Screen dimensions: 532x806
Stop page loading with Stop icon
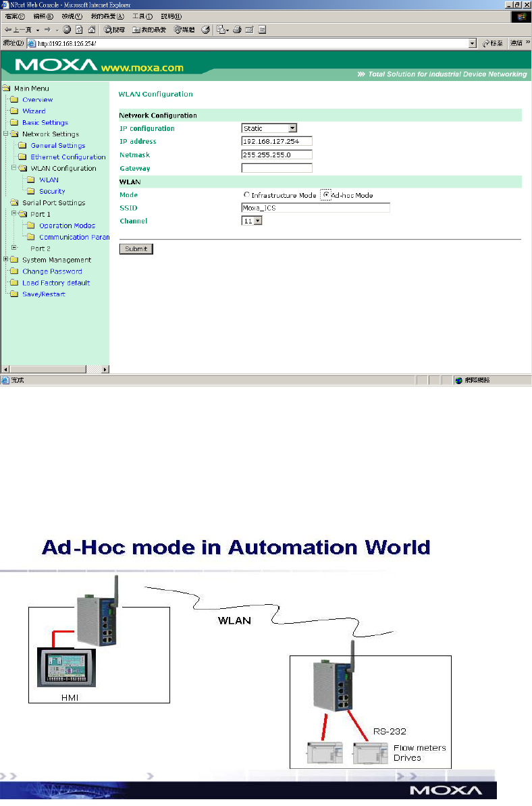tap(67, 30)
